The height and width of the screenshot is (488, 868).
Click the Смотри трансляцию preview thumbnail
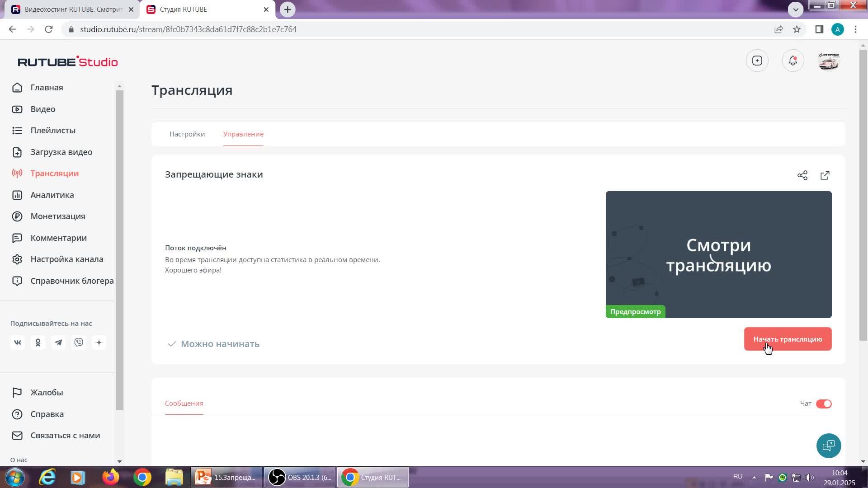pos(718,254)
